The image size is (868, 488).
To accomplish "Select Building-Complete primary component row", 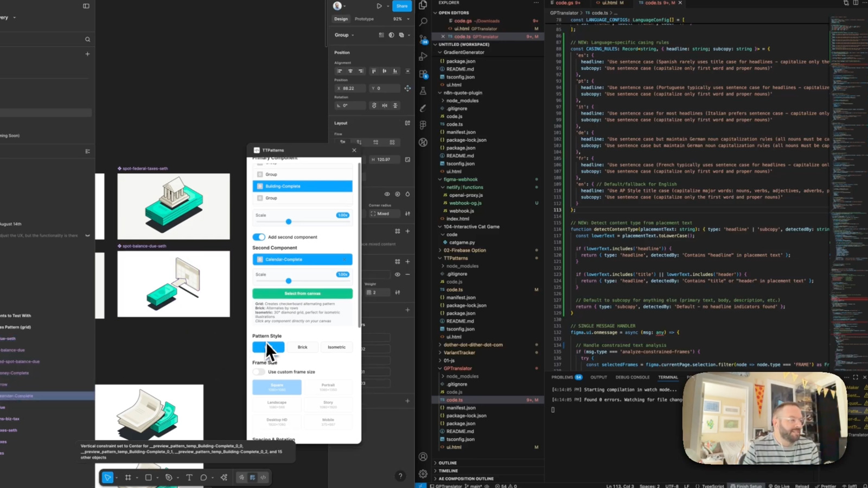I will (302, 186).
